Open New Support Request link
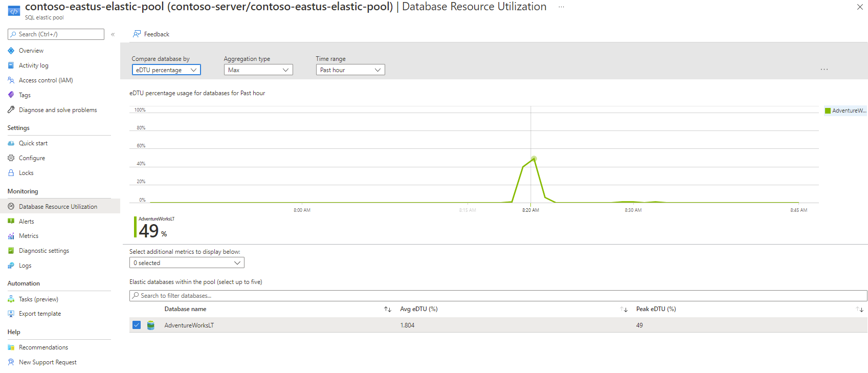Viewport: 868px width, 373px height. point(48,362)
